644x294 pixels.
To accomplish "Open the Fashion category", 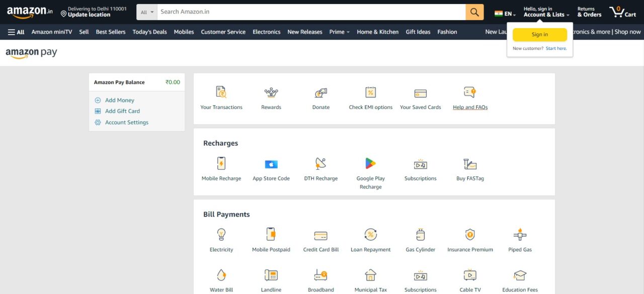I will coord(447,32).
